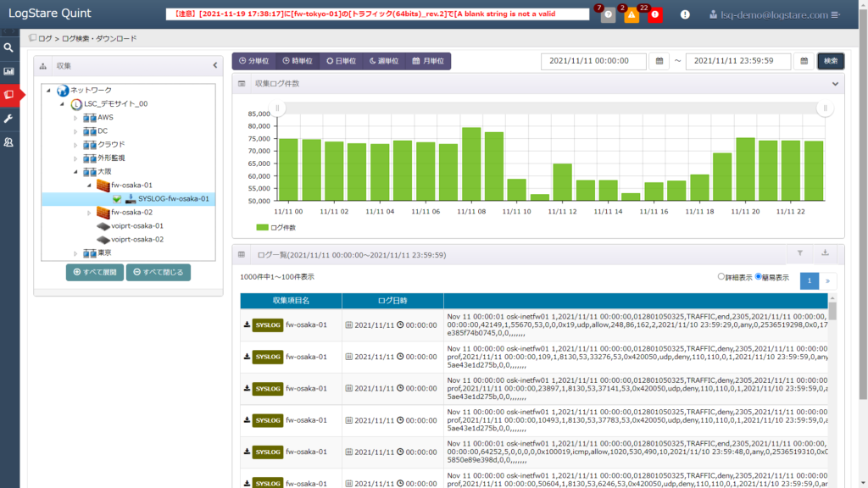Viewport: 868px width, 488px height.
Task: Collapse the 収集 side panel
Action: [x=215, y=65]
